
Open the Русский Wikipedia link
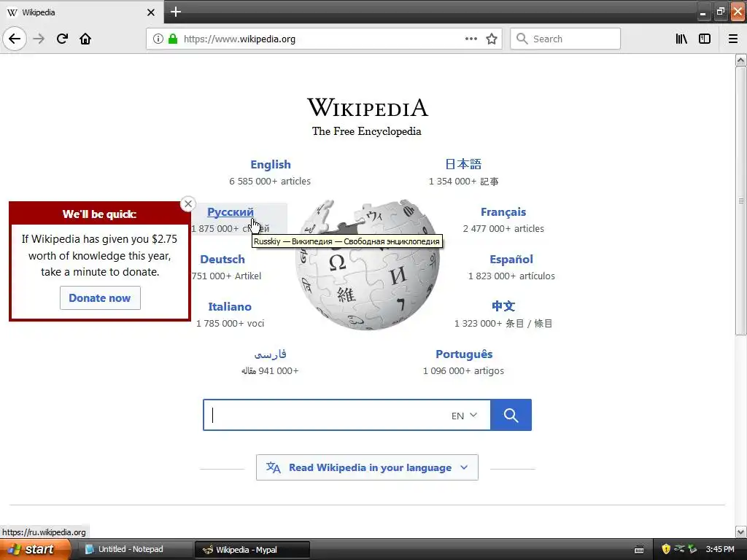tap(230, 212)
